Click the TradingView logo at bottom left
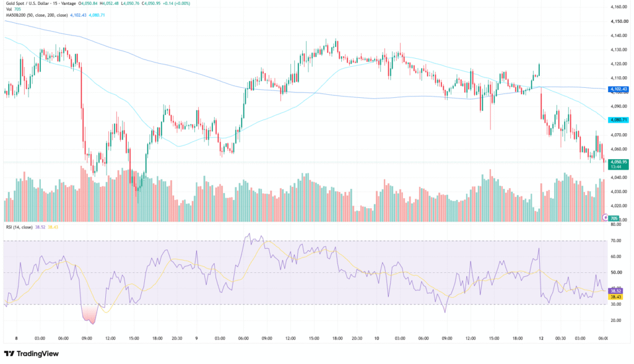This screenshot has height=364, width=634. click(31, 353)
